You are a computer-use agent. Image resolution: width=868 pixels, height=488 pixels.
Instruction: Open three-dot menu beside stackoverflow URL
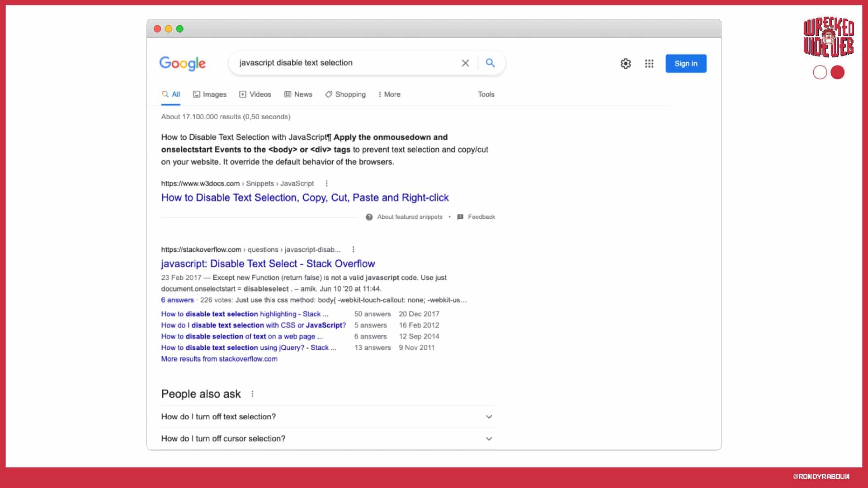[x=353, y=249]
